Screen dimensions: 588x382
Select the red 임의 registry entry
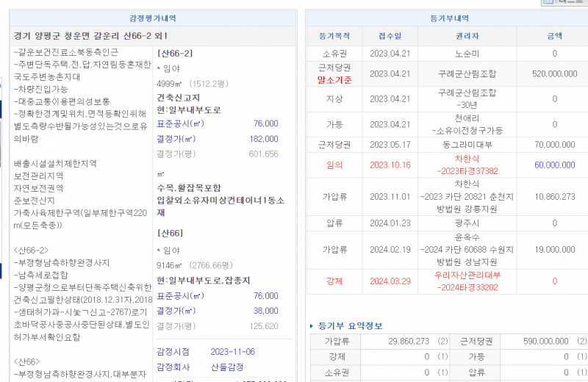pos(334,165)
